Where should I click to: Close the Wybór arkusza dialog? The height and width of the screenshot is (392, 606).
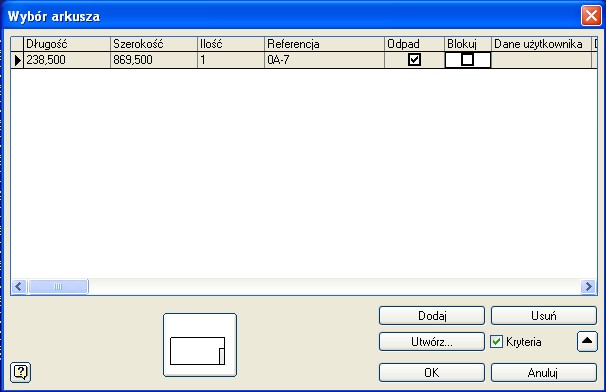591,16
